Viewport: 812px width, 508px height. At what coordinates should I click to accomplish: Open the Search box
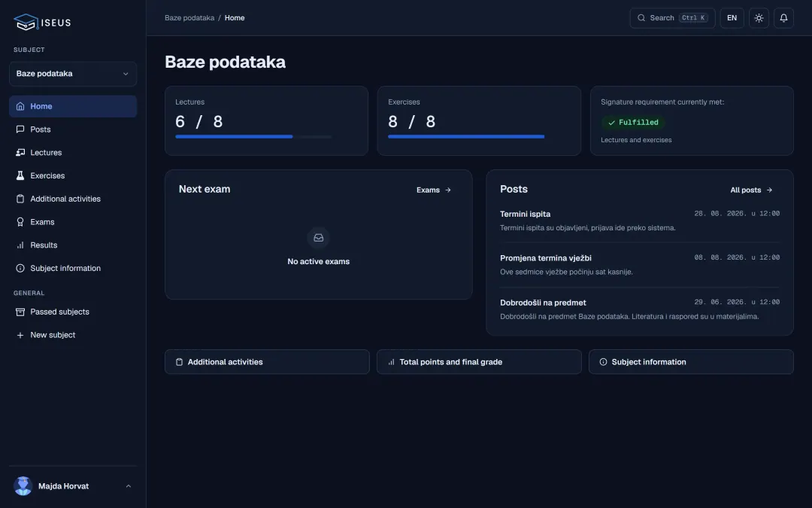[x=672, y=17]
